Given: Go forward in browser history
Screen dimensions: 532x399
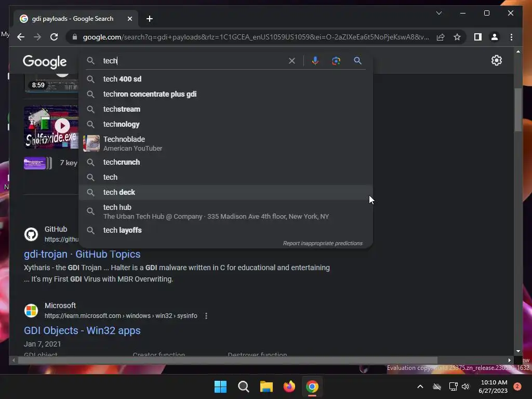Looking at the screenshot, I should (37, 37).
